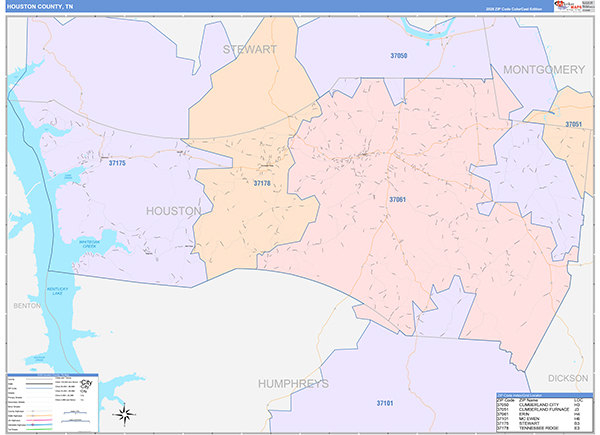
Task: Click the 'HOUSTON' county name label
Action: pos(174,211)
